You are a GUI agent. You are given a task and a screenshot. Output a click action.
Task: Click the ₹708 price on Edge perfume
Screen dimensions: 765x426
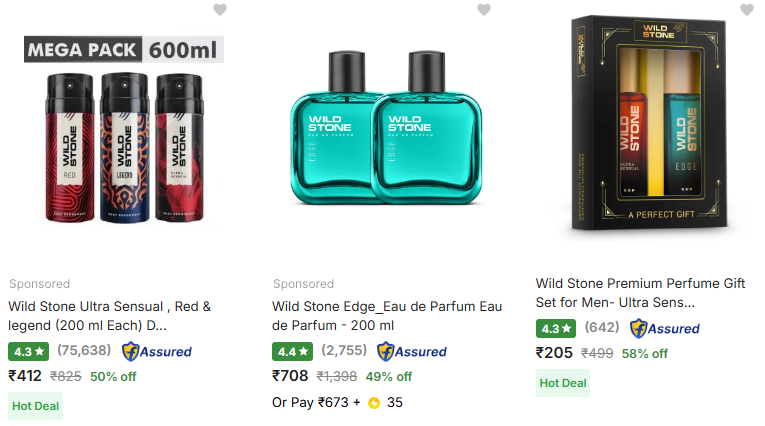[290, 376]
